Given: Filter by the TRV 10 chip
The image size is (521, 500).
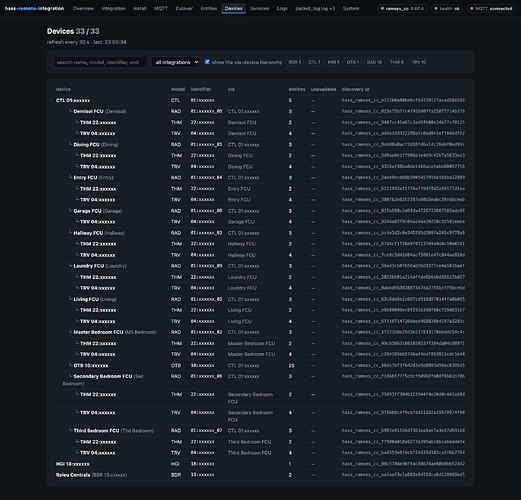Looking at the screenshot, I should click(x=419, y=62).
